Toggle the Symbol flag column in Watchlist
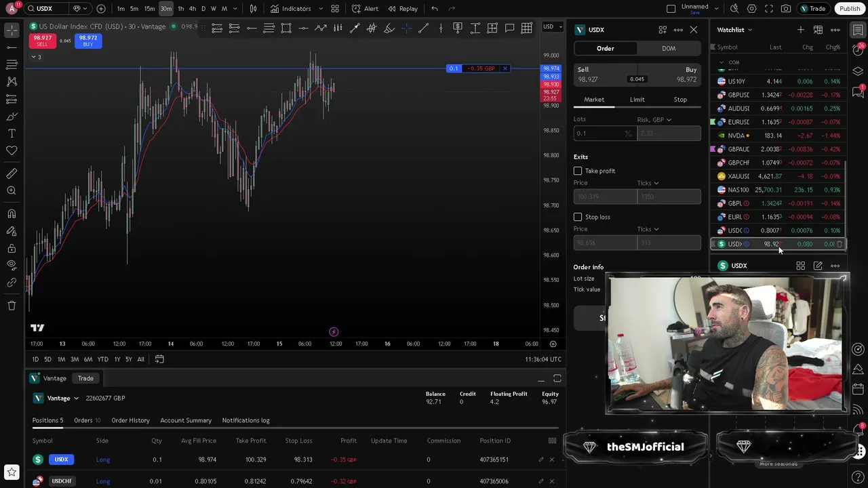This screenshot has height=488, width=868. pyautogui.click(x=713, y=47)
